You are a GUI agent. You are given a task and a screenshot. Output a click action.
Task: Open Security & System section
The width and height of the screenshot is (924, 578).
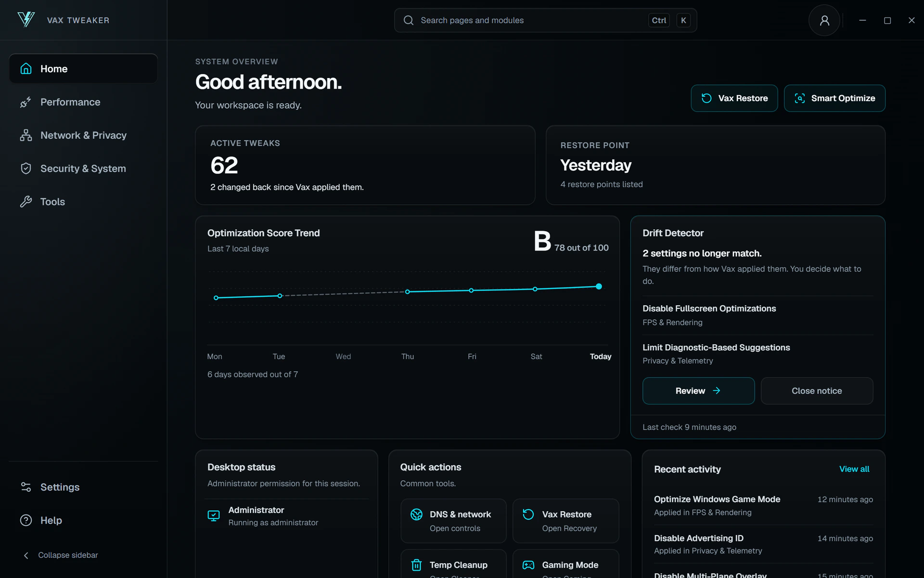83,169
